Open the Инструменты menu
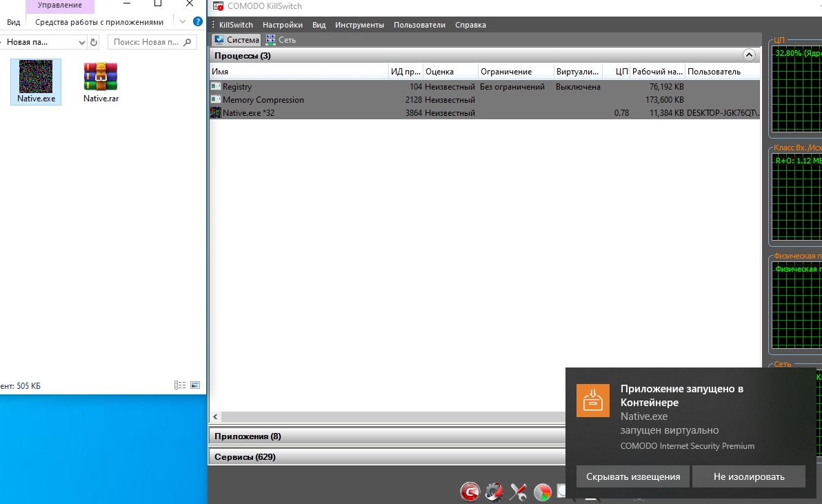The image size is (822, 504). coord(360,25)
